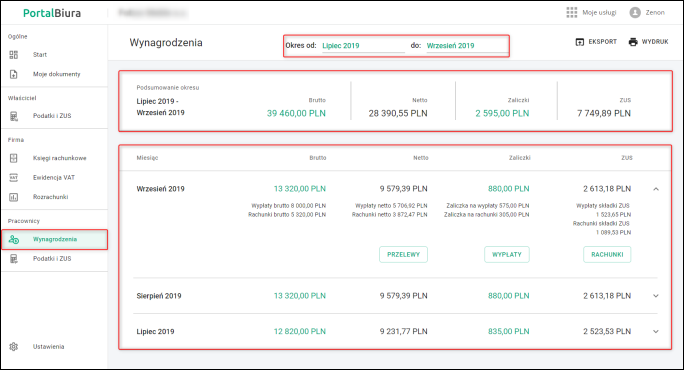
Task: Open Podatki i ZUS under Właściciel
Action: 52,116
